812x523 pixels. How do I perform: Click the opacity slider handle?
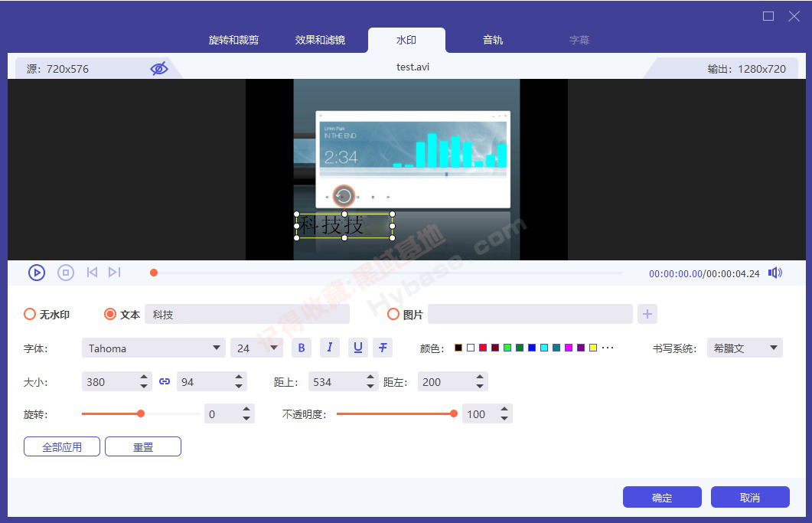point(454,413)
